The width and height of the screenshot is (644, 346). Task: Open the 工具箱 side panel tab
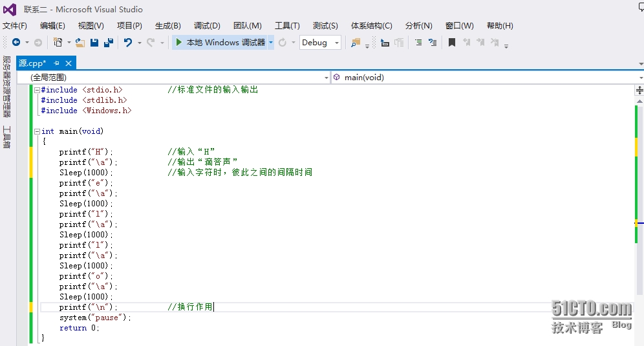coord(6,137)
